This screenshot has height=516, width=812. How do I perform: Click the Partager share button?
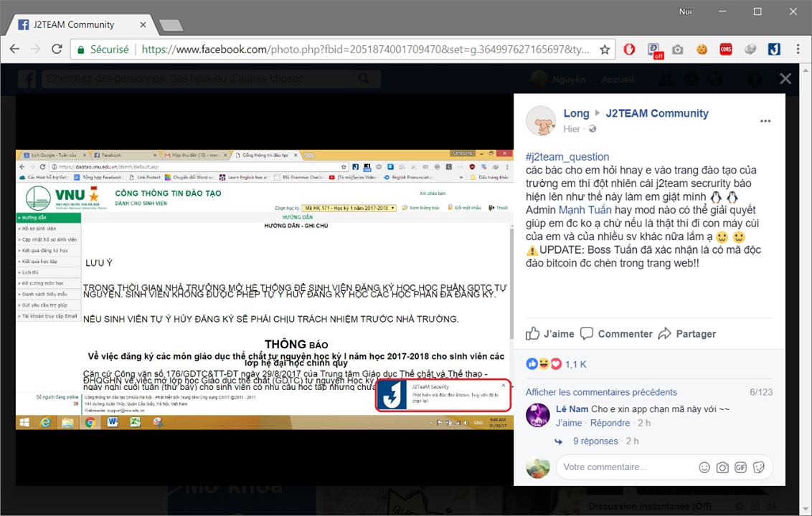pos(687,334)
